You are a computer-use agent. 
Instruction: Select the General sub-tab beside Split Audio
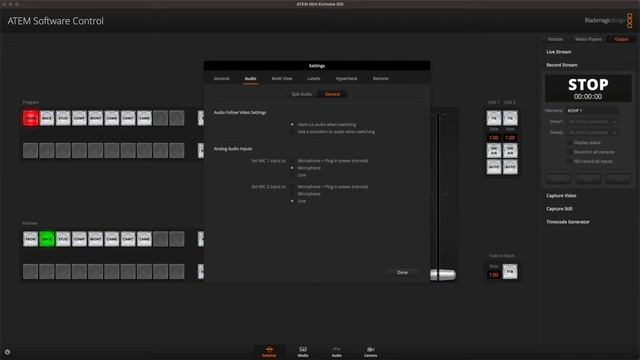(x=332, y=94)
